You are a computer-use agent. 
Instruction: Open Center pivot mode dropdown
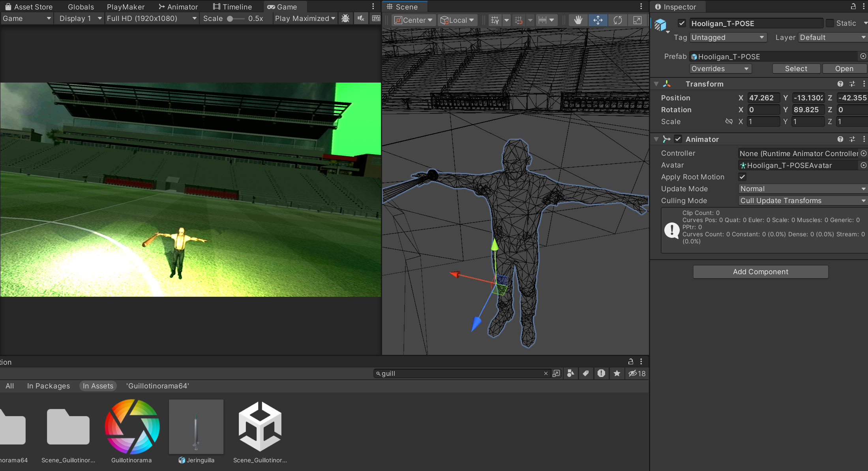coord(414,20)
